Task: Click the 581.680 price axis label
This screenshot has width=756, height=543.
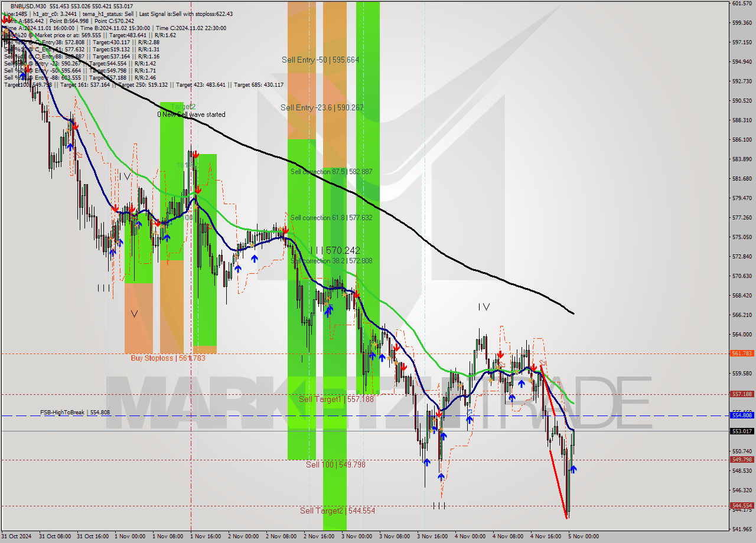Action: [x=741, y=178]
